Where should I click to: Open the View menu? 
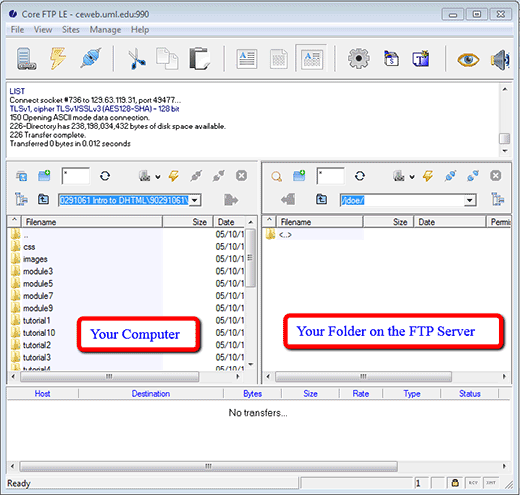coord(43,30)
